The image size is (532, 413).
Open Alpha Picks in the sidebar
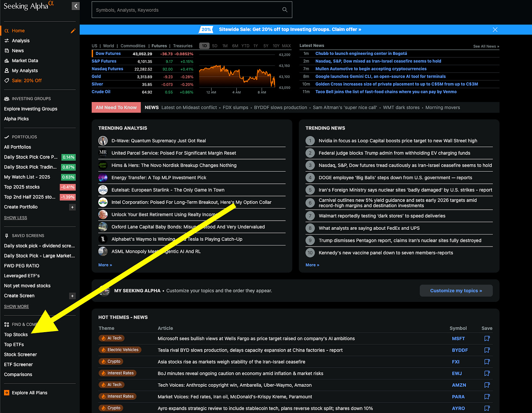(x=16, y=119)
